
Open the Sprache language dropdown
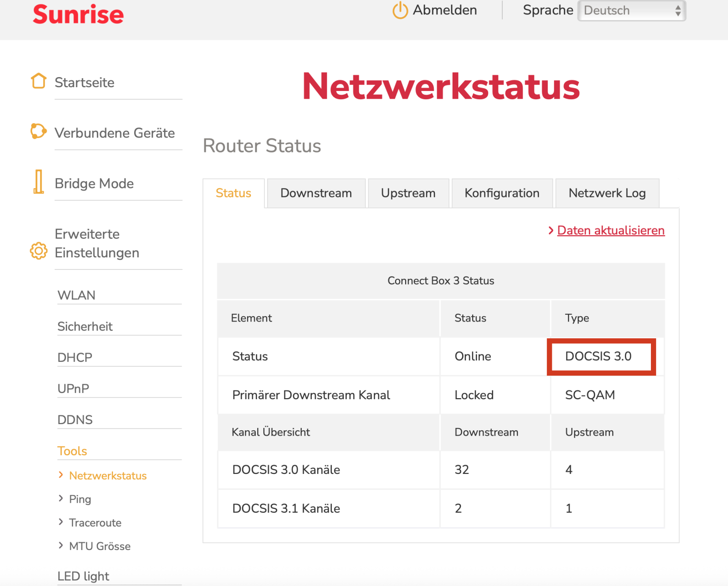[x=632, y=11]
